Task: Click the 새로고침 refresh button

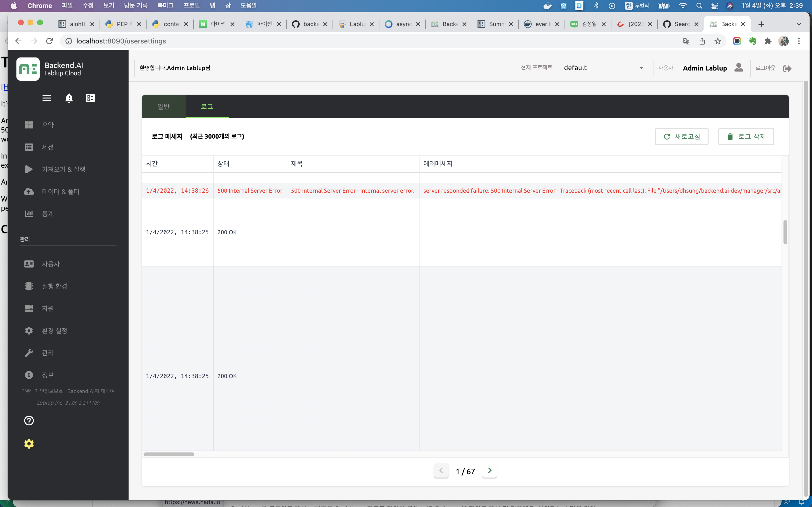Action: (x=681, y=136)
